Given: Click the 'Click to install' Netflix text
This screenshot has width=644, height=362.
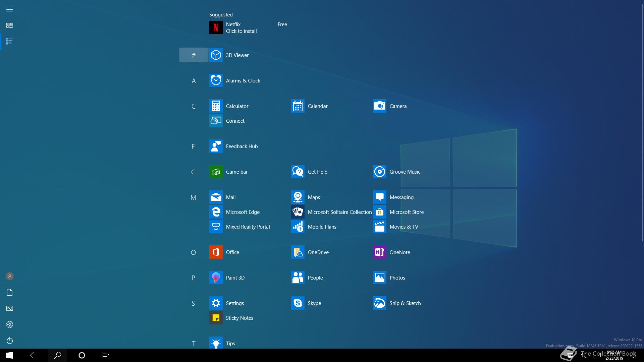Looking at the screenshot, I should point(241,31).
